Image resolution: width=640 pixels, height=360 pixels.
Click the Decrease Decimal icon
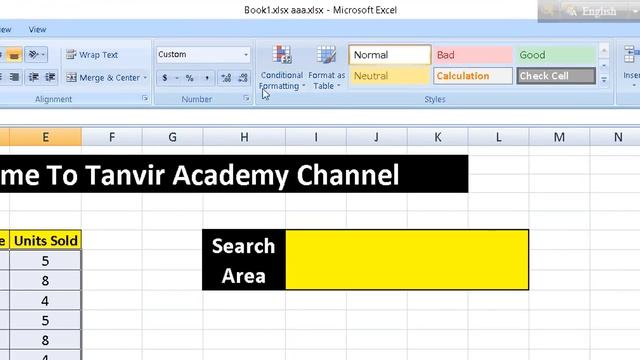coord(243,78)
